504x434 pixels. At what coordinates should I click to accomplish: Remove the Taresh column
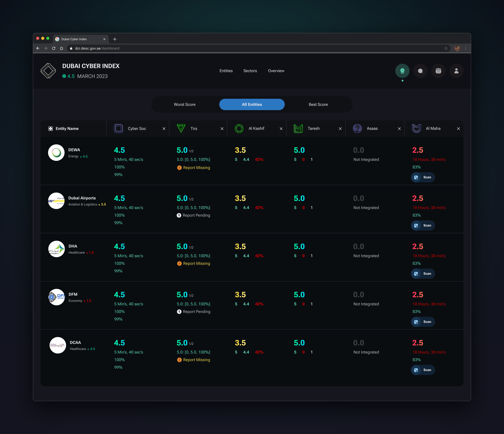(x=340, y=129)
